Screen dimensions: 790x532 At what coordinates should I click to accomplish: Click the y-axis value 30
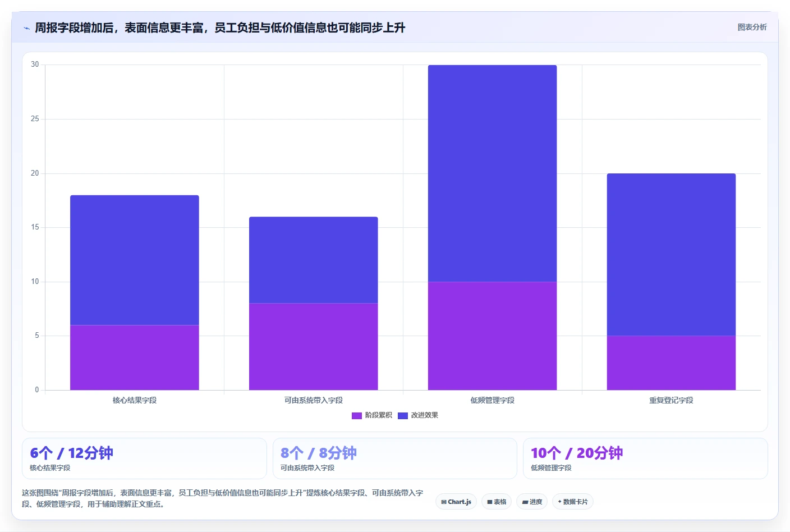click(35, 65)
